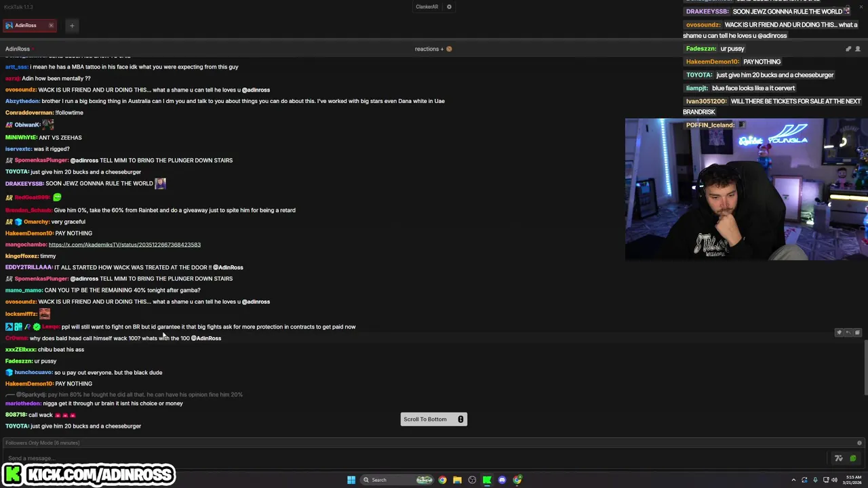Click username EDDY2TRILLAAA
The width and height of the screenshot is (868, 488).
(28, 267)
